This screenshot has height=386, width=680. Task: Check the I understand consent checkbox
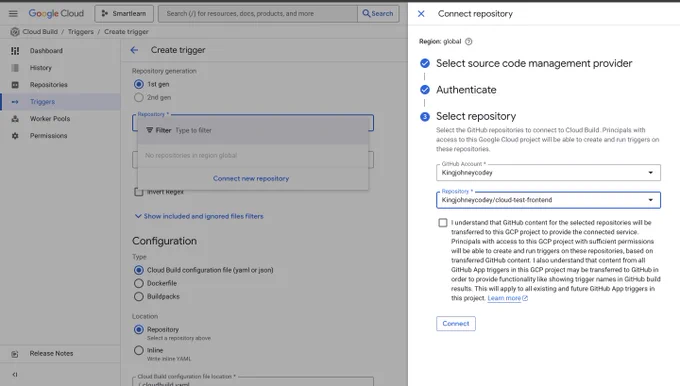pos(443,223)
